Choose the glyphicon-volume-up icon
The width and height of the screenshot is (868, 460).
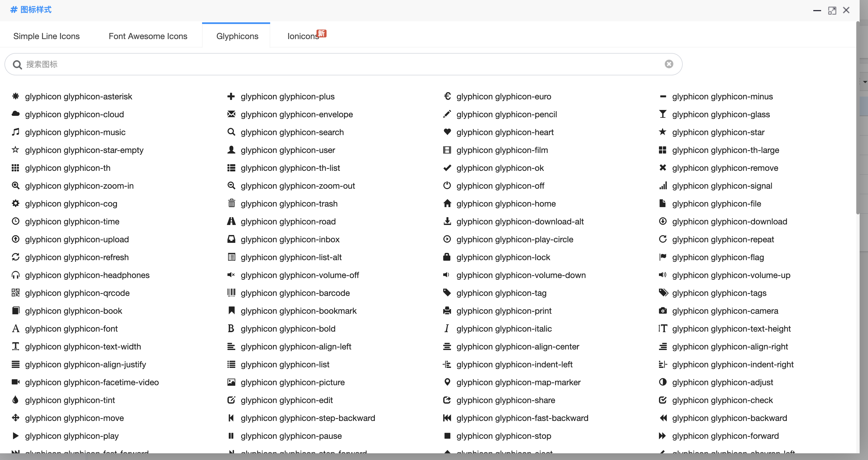tap(663, 275)
